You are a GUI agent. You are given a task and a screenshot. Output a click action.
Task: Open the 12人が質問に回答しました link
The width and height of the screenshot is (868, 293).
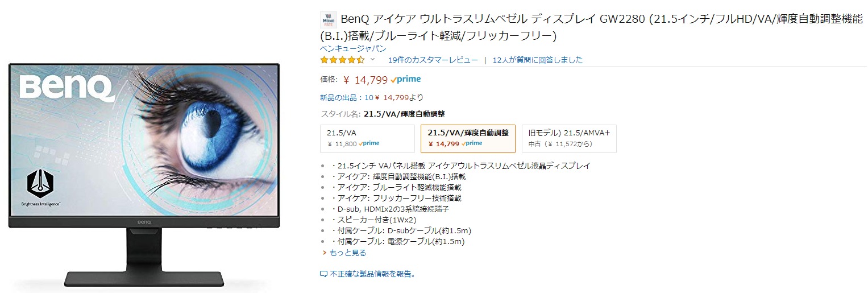coord(537,60)
